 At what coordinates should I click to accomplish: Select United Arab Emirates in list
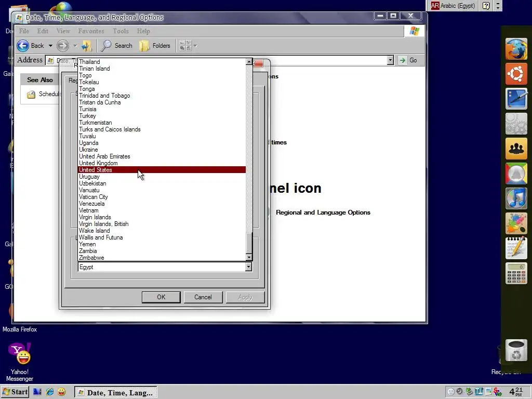(x=162, y=156)
